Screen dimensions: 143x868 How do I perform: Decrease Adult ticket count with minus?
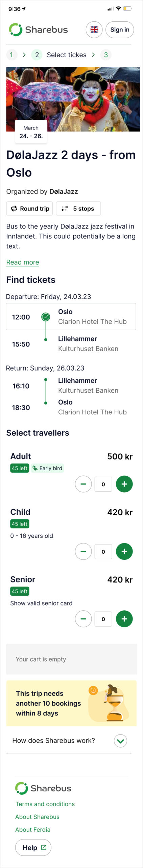point(84,484)
